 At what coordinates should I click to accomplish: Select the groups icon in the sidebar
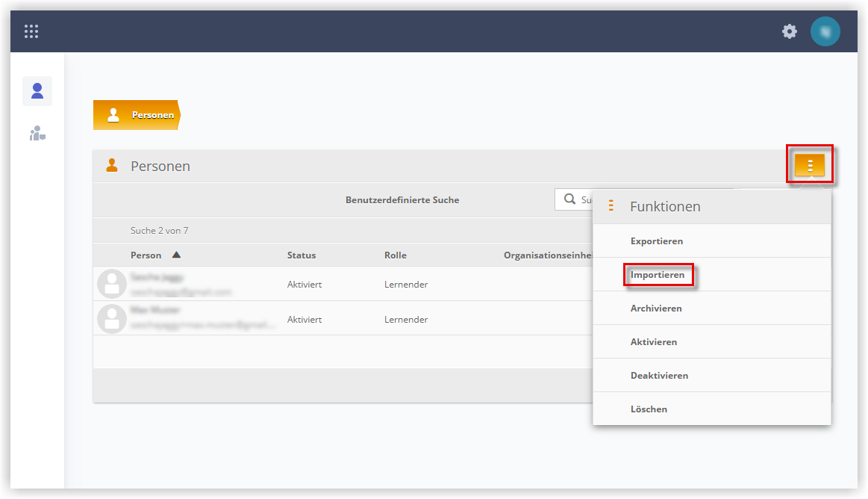tap(37, 134)
